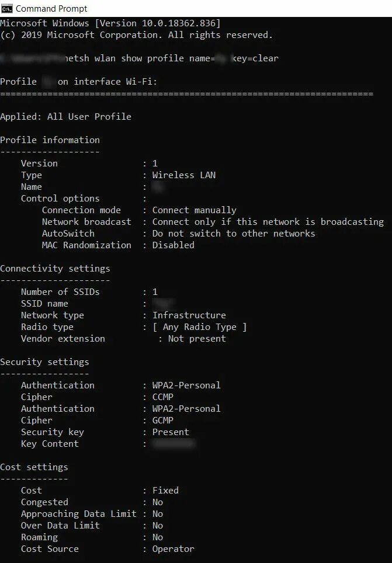
Task: Click the Security key Present value
Action: pos(171,432)
